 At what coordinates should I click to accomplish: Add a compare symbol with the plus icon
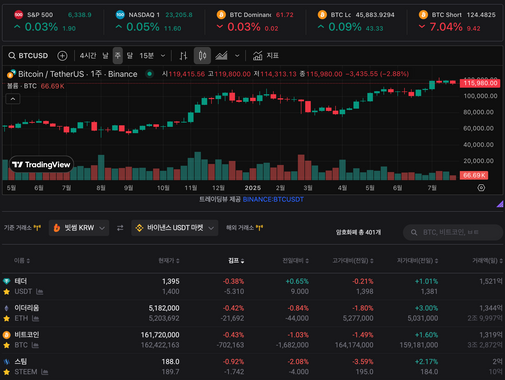tap(62, 56)
